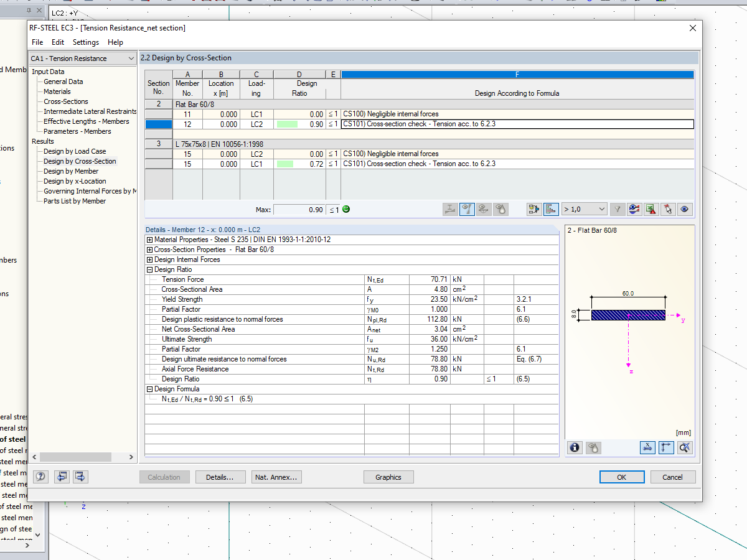
Task: Open the Settings menu
Action: point(85,42)
